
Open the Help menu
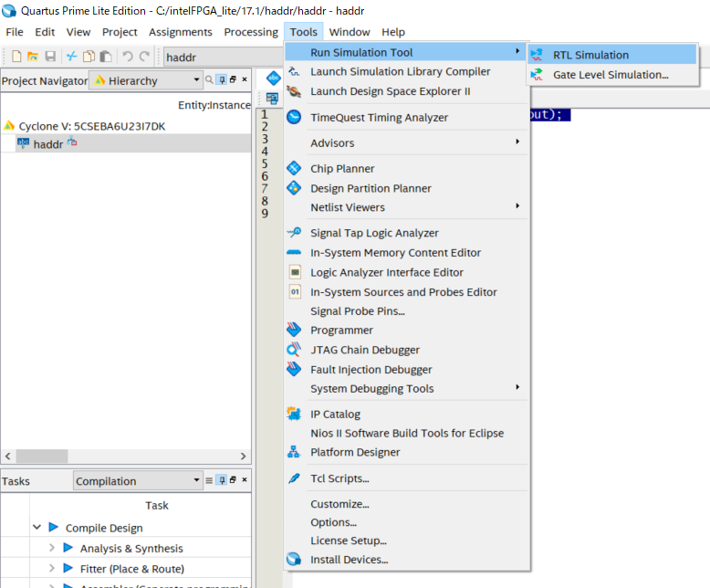point(393,32)
